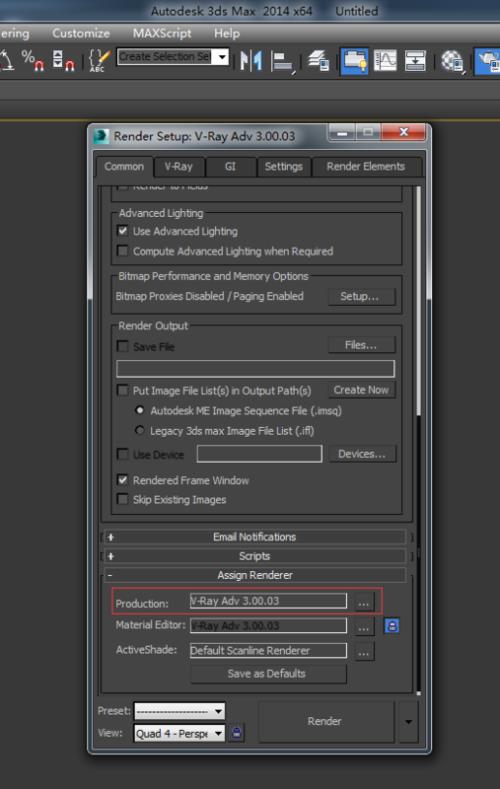Enable Compute Advanced Lighting when Required

click(x=122, y=251)
